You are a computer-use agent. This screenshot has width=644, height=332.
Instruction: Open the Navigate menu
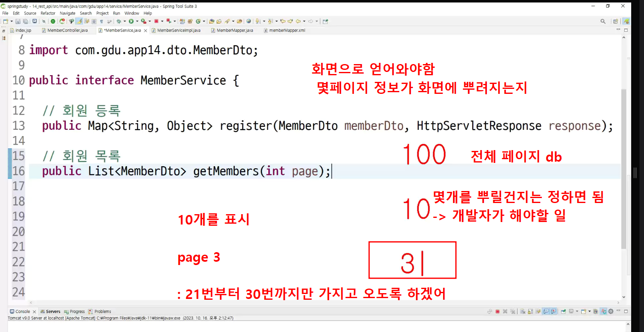[x=67, y=13]
